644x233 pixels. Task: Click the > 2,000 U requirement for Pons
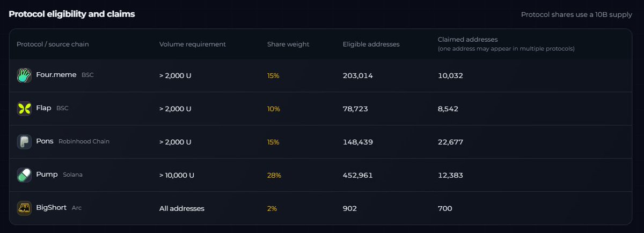(x=175, y=142)
